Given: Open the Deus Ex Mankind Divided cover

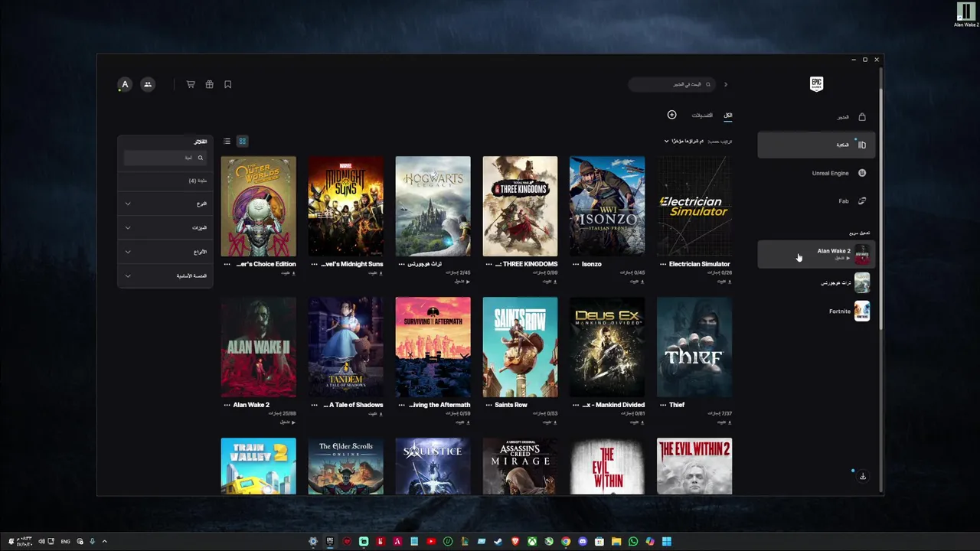Looking at the screenshot, I should click(607, 347).
